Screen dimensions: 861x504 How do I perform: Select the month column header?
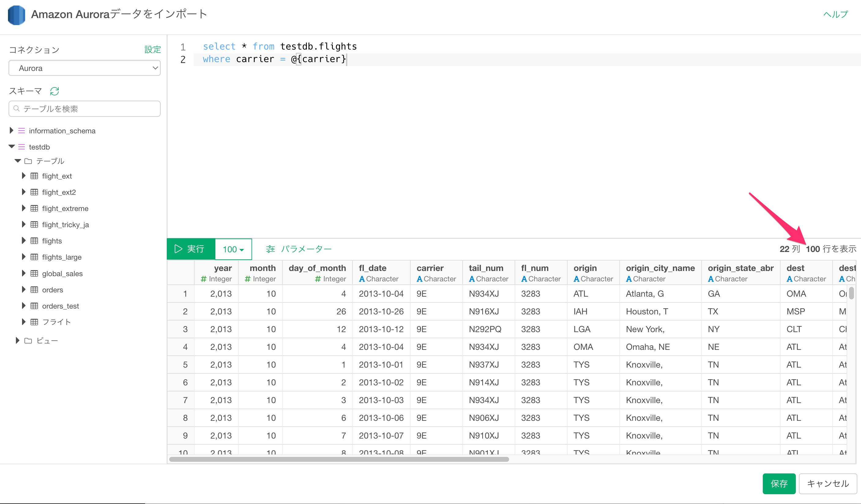pos(260,273)
